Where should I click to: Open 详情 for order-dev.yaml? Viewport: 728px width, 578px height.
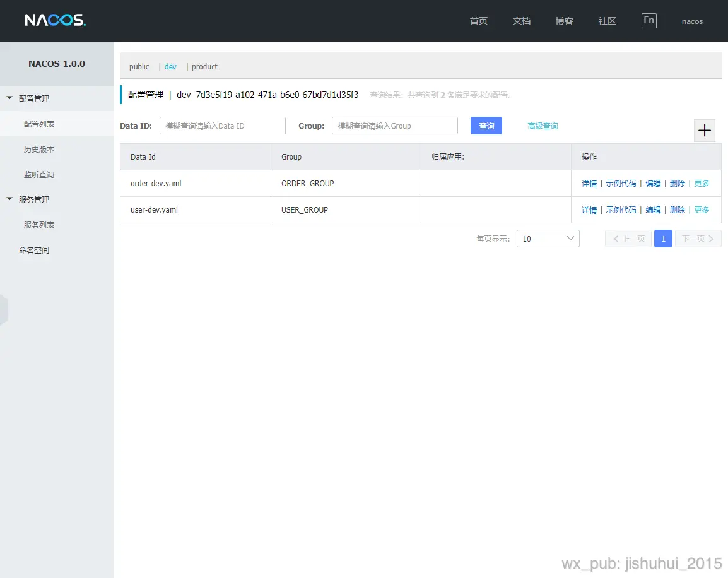pos(589,184)
